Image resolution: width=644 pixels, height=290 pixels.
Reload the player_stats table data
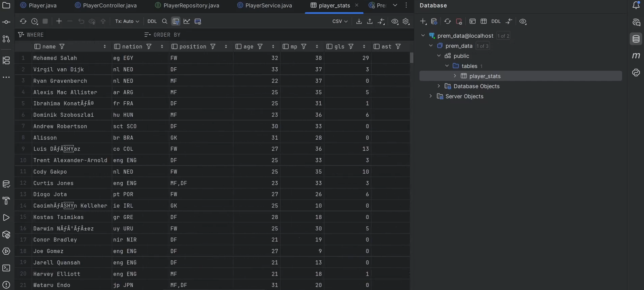tap(23, 22)
